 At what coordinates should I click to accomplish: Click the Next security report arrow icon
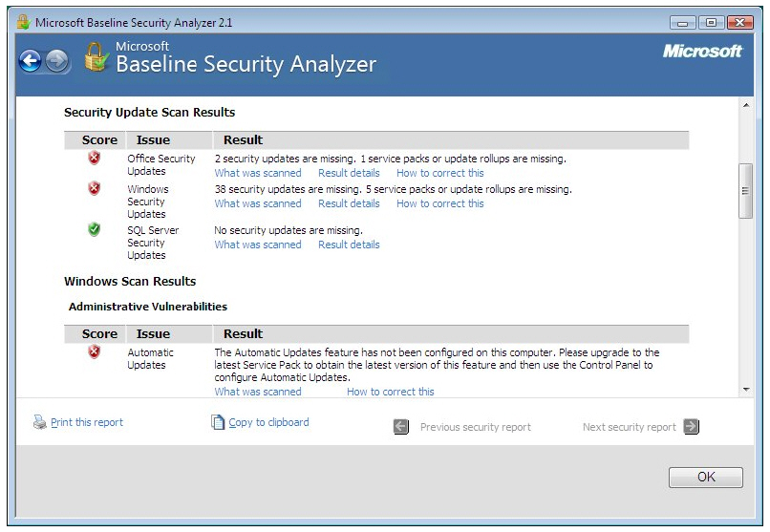click(692, 426)
